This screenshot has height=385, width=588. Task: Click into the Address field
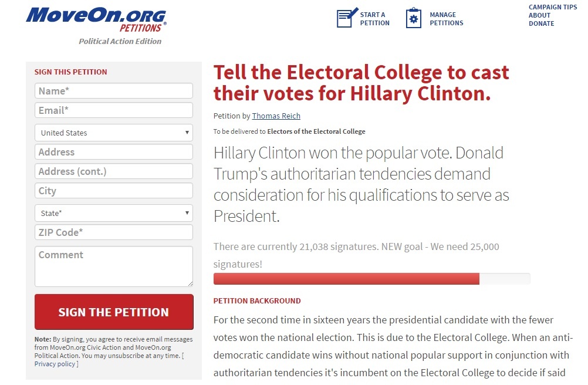click(114, 152)
